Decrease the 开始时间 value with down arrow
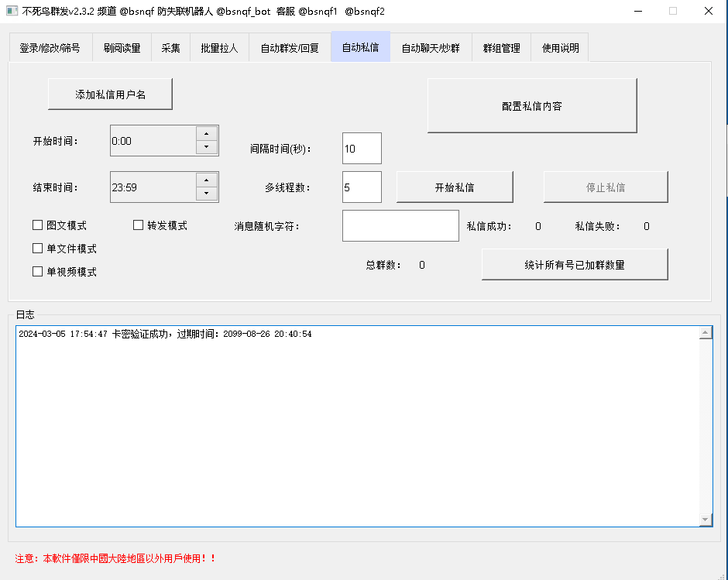The width and height of the screenshot is (728, 580). coord(207,147)
